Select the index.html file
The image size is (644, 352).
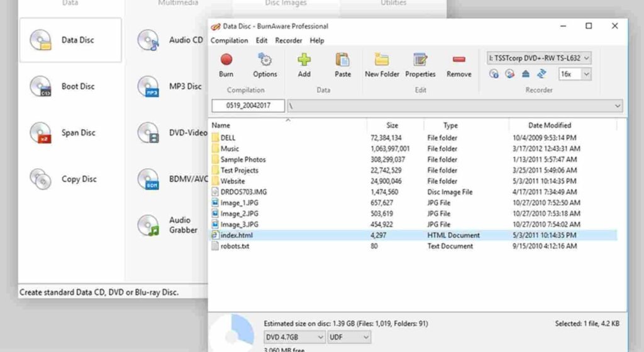tap(413, 236)
